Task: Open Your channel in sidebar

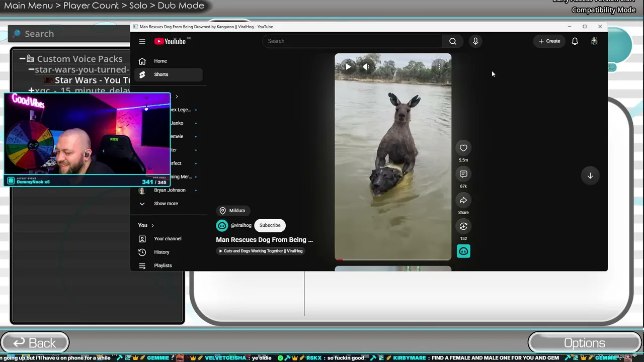Action: tap(168, 239)
